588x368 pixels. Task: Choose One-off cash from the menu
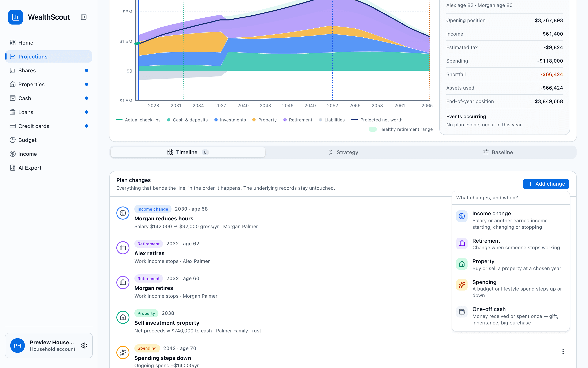tap(510, 316)
